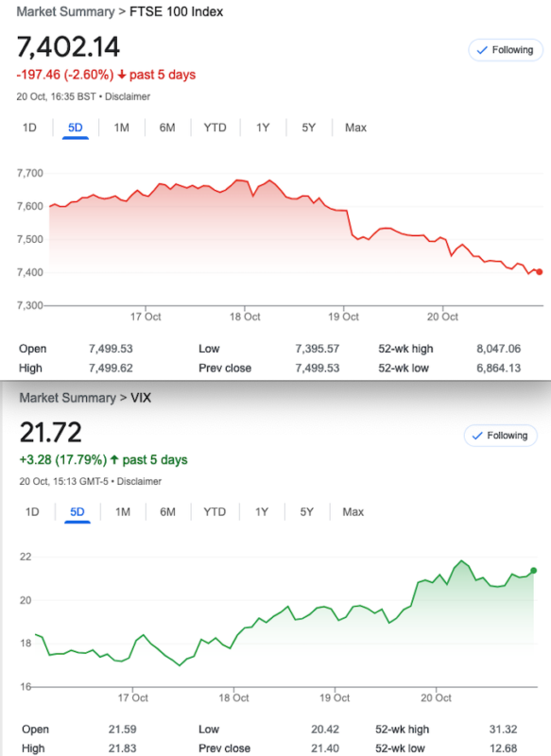The height and width of the screenshot is (756, 551).
Task: Click the VIX Low value 20.42
Action: click(325, 729)
